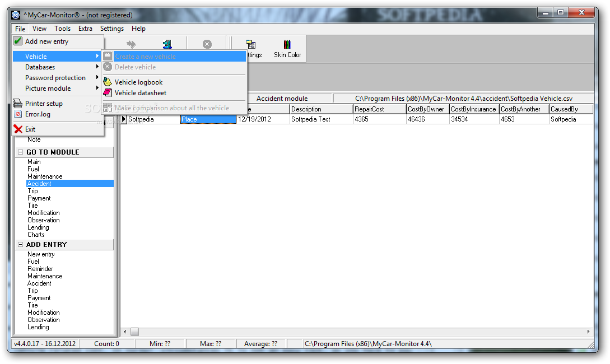Screen dimensions: 610x364
Task: Open the File menu
Action: [x=20, y=29]
